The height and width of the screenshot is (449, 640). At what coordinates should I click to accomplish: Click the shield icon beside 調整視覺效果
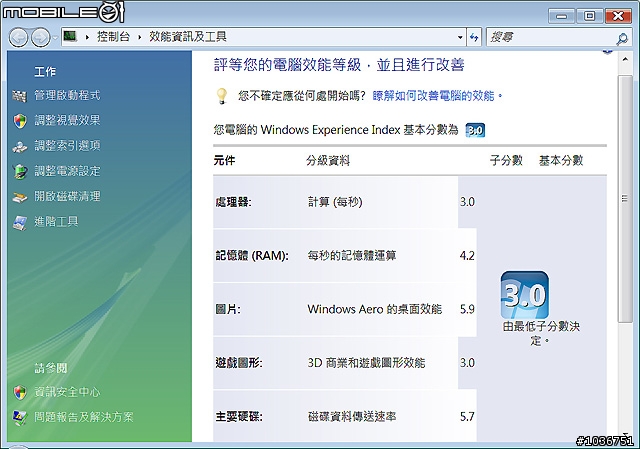pos(20,121)
